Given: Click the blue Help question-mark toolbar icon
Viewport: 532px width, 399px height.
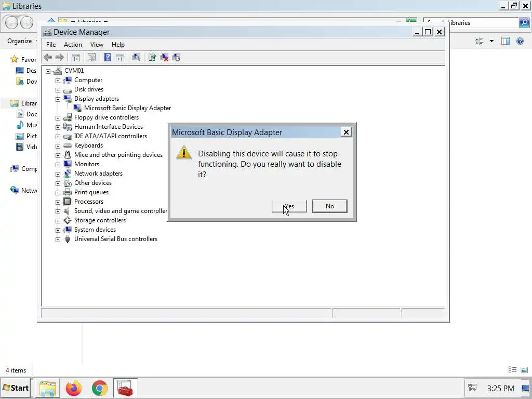Looking at the screenshot, I should [108, 57].
